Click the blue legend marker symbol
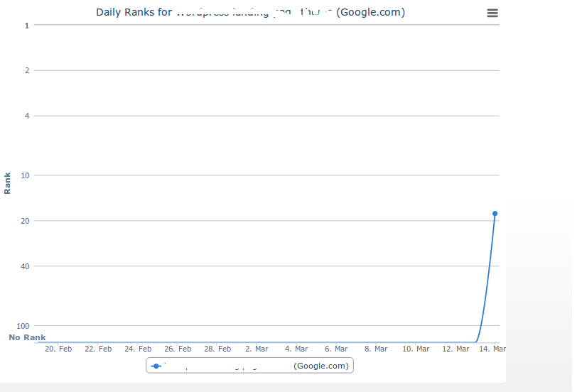The height and width of the screenshot is (392, 582). point(156,366)
